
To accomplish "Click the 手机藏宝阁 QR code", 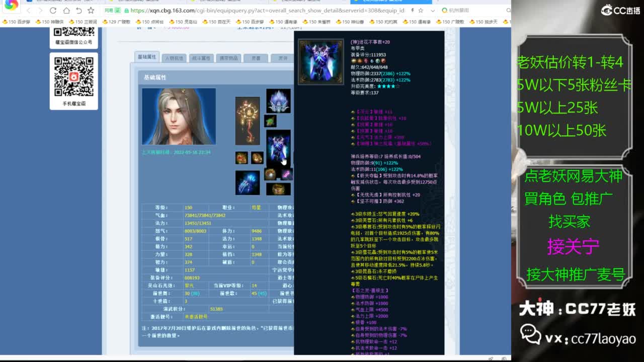I will pyautogui.click(x=74, y=76).
